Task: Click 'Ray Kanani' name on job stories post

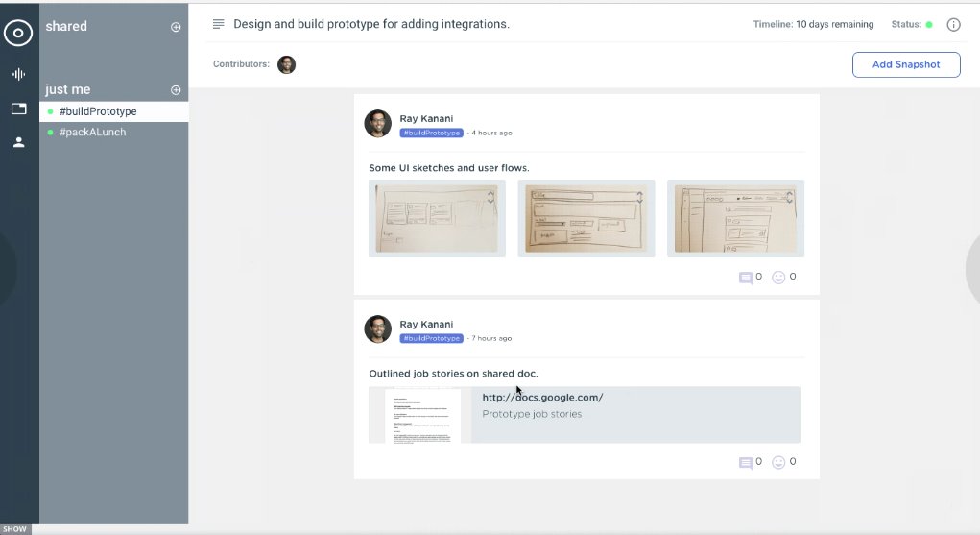Action: (426, 324)
